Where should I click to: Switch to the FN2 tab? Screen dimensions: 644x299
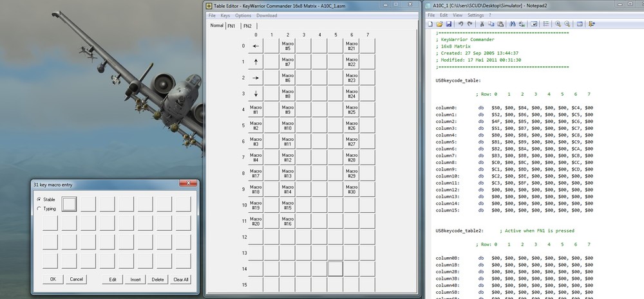click(247, 26)
